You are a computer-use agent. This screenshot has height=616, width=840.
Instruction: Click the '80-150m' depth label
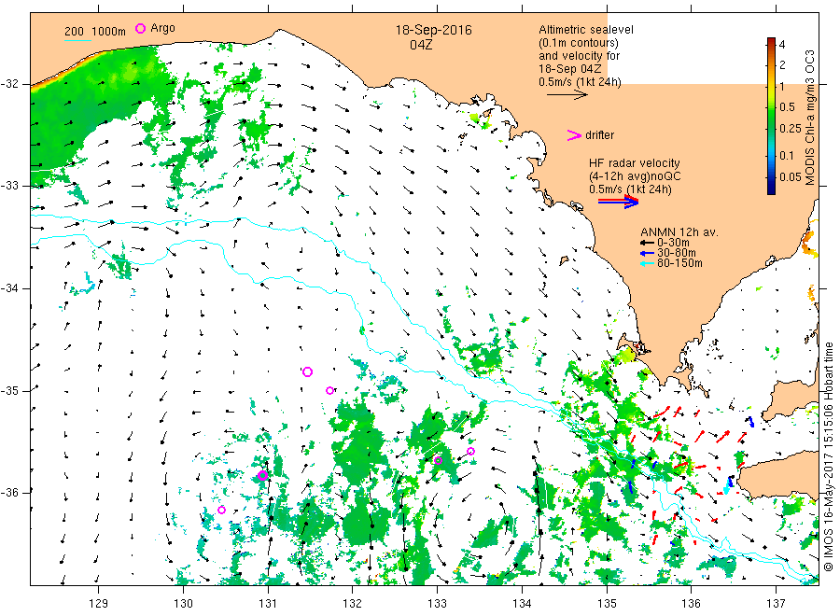[679, 263]
